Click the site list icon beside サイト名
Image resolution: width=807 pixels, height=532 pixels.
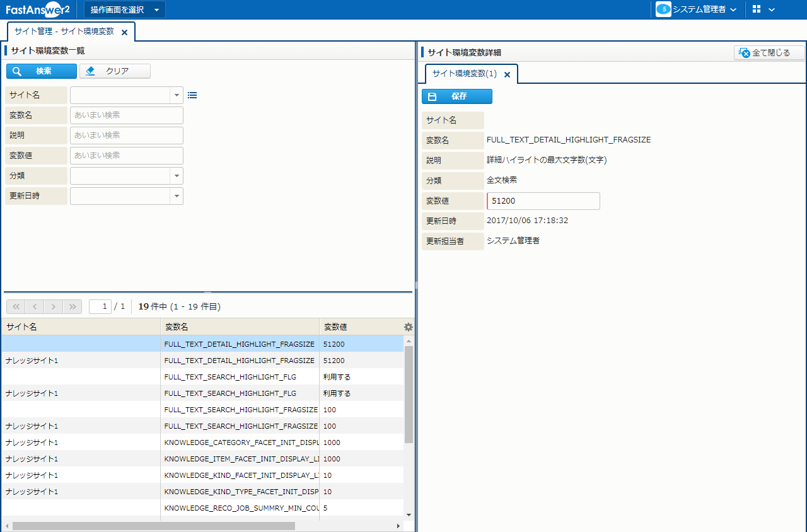point(192,95)
